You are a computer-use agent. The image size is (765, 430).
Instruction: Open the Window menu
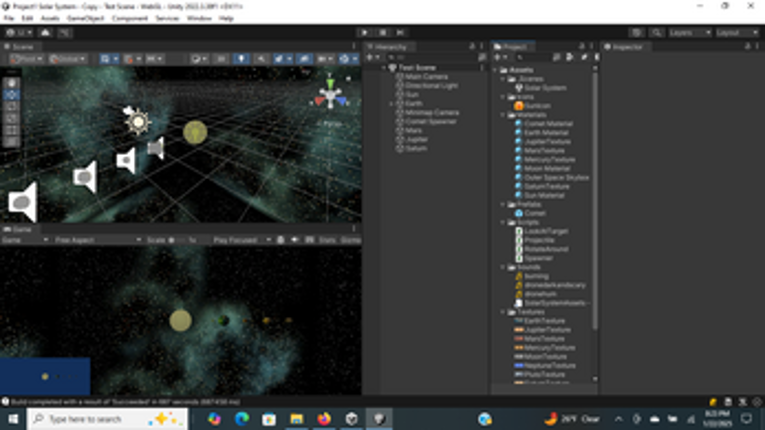199,19
